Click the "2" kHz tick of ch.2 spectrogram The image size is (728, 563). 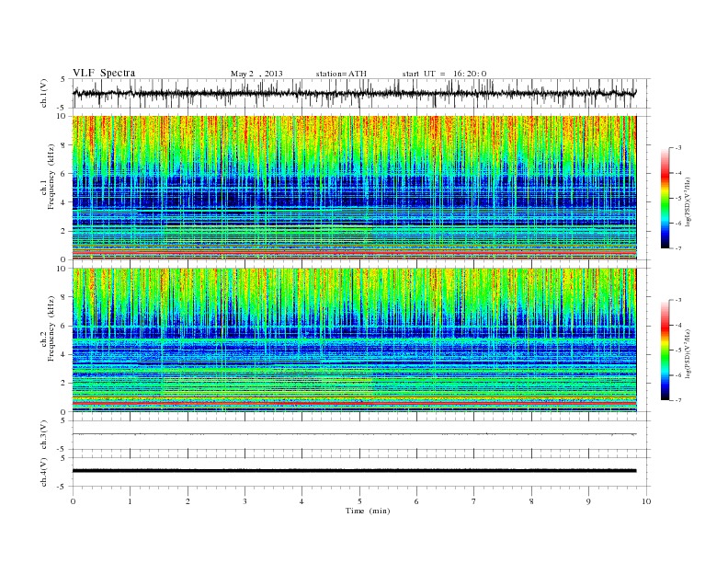(63, 384)
